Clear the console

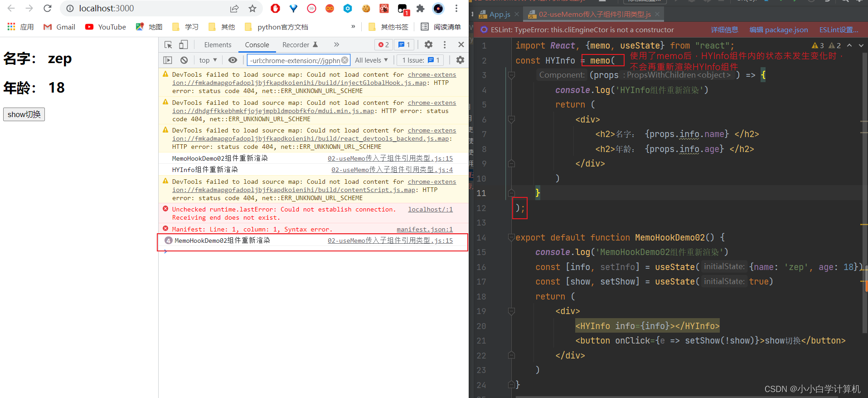pyautogui.click(x=184, y=60)
